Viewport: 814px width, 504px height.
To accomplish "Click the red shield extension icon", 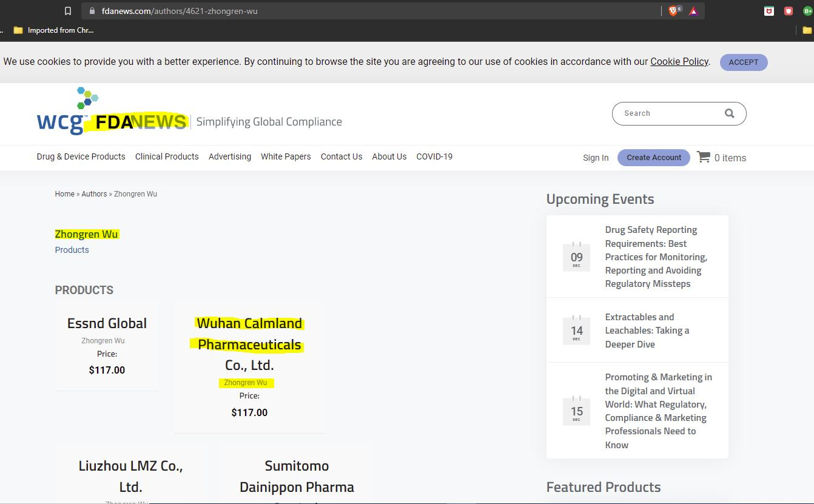I will click(789, 11).
